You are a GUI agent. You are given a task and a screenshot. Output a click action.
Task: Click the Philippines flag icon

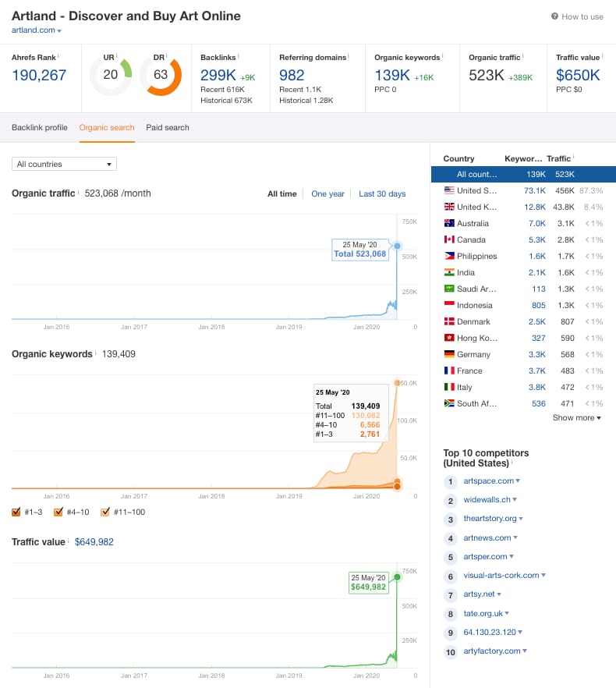pos(449,256)
